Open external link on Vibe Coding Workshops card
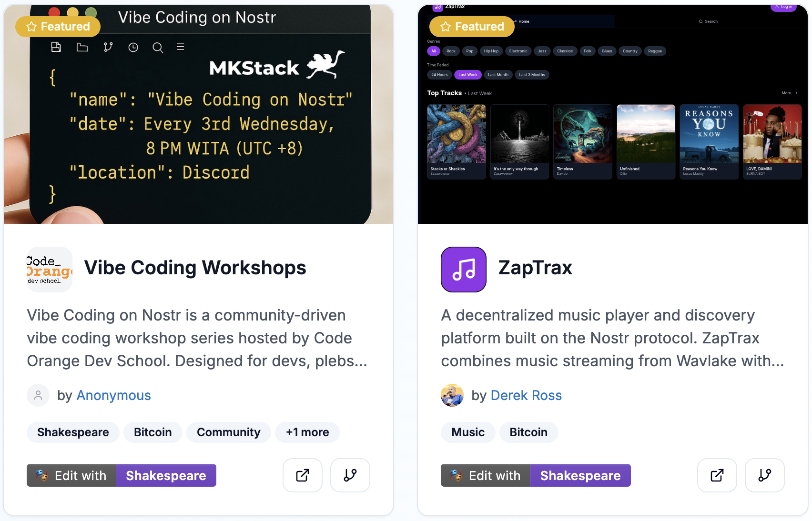The width and height of the screenshot is (812, 521). click(303, 475)
